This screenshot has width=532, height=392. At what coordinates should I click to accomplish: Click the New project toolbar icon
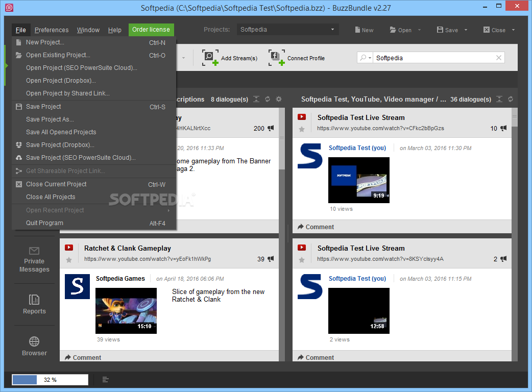(357, 30)
